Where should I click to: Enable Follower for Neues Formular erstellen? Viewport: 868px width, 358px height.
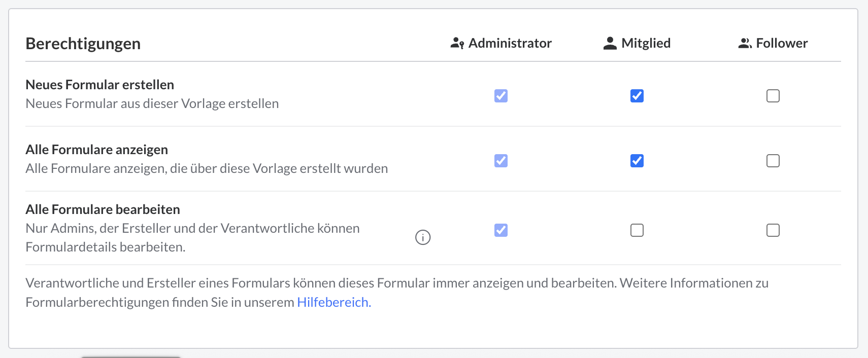point(773,96)
